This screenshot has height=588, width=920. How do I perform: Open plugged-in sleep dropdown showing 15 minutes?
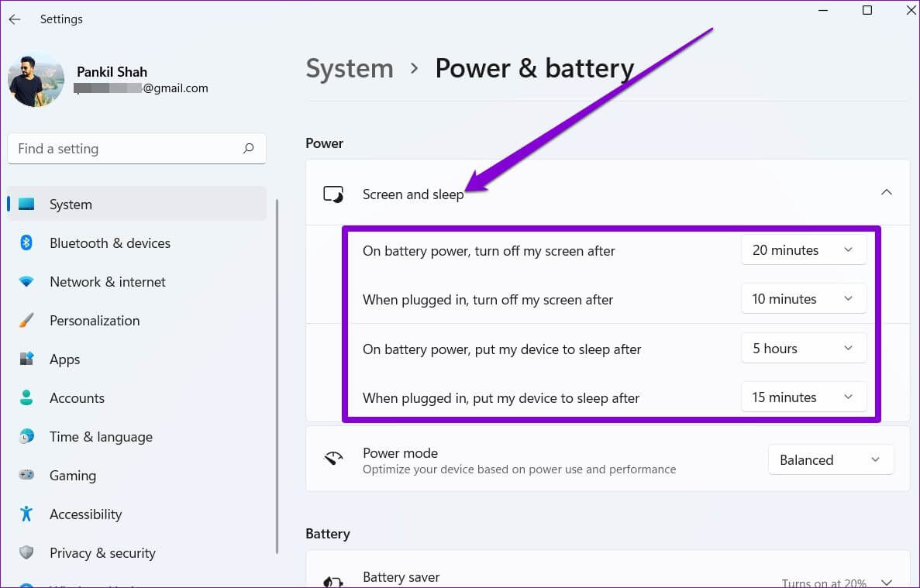pyautogui.click(x=803, y=397)
